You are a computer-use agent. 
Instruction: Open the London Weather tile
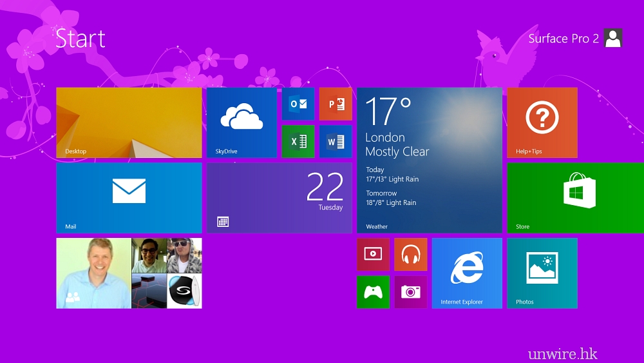pos(429,160)
